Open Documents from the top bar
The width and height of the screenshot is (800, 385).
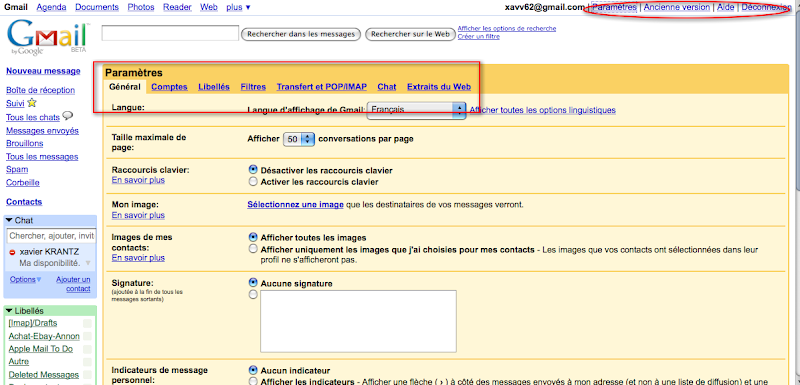click(97, 7)
